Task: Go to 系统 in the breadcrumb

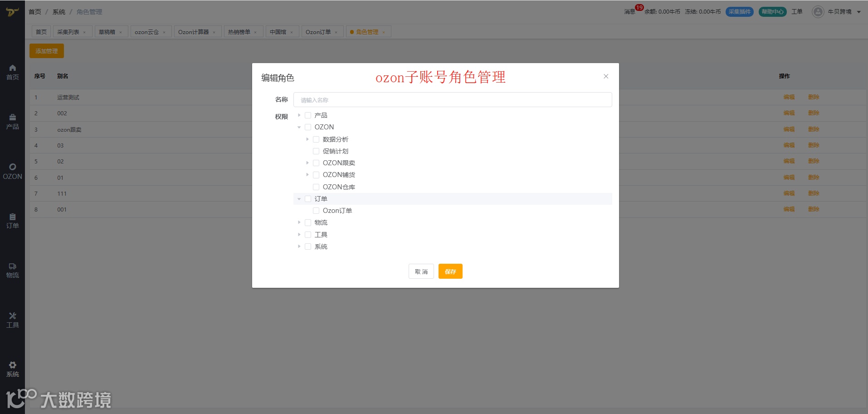Action: coord(59,12)
